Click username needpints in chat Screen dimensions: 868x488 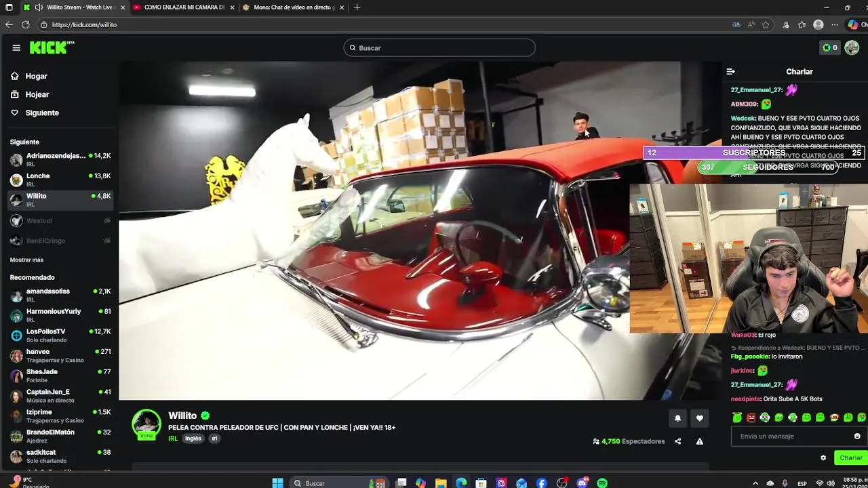tap(746, 399)
